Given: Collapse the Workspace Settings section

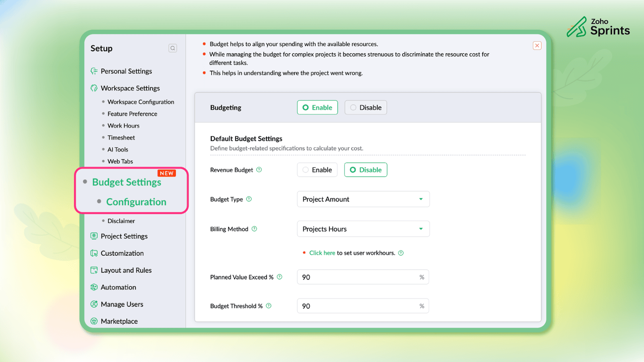Looking at the screenshot, I should 130,88.
